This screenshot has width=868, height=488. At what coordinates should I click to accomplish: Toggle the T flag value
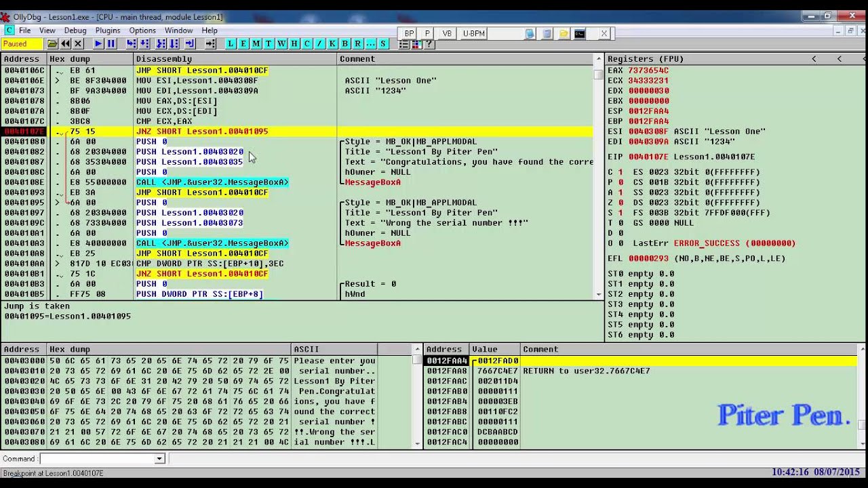620,223
